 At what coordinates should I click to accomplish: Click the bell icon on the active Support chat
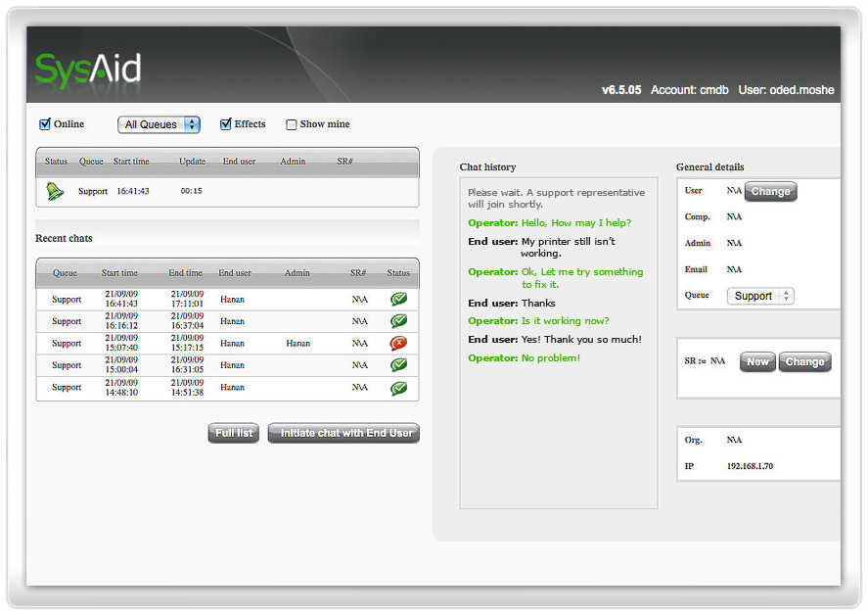pos(56,191)
